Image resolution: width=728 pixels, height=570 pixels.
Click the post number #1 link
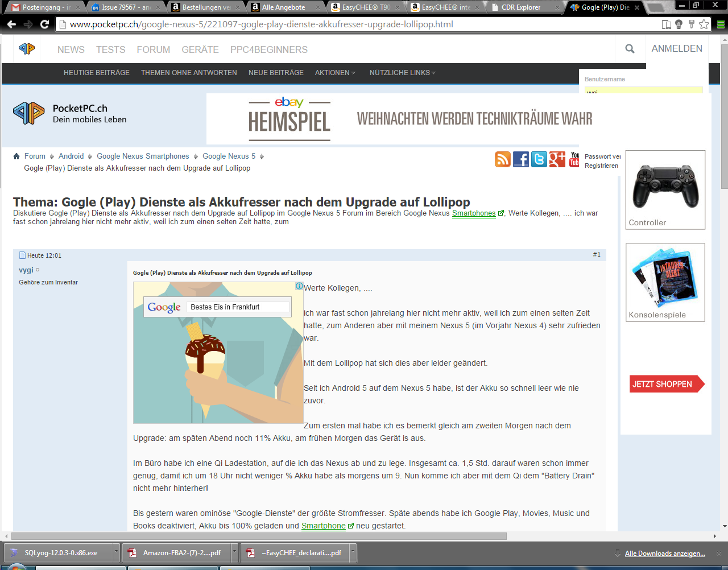[597, 254]
